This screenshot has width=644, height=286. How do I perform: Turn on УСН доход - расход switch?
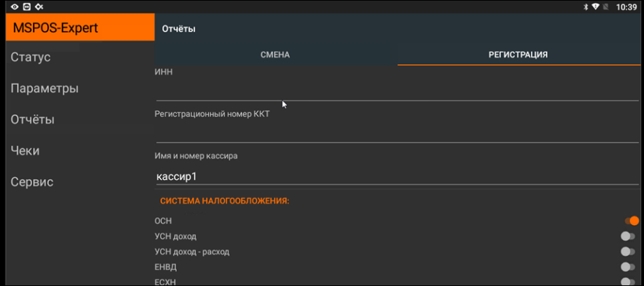coord(628,252)
